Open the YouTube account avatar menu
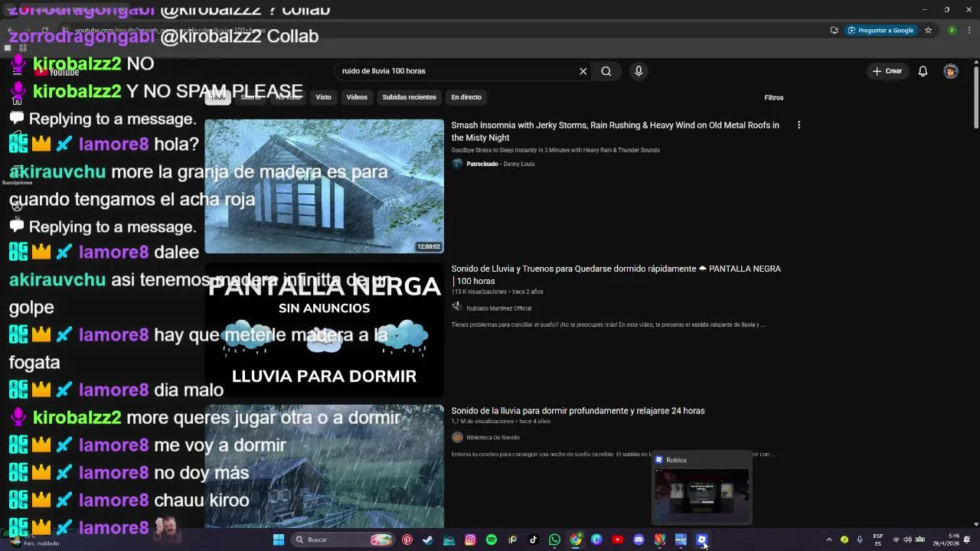 [x=951, y=71]
